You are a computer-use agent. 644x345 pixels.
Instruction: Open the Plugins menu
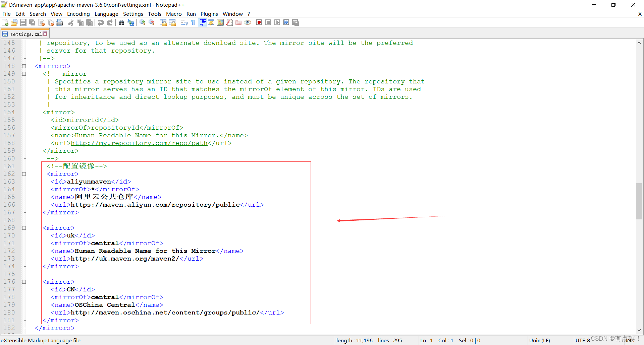tap(209, 14)
